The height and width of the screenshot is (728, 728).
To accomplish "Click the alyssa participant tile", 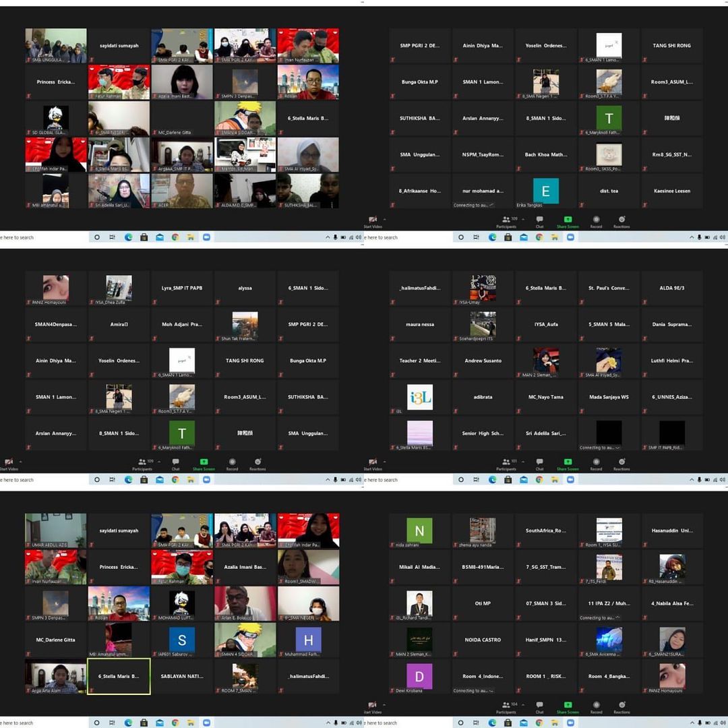I will [245, 289].
